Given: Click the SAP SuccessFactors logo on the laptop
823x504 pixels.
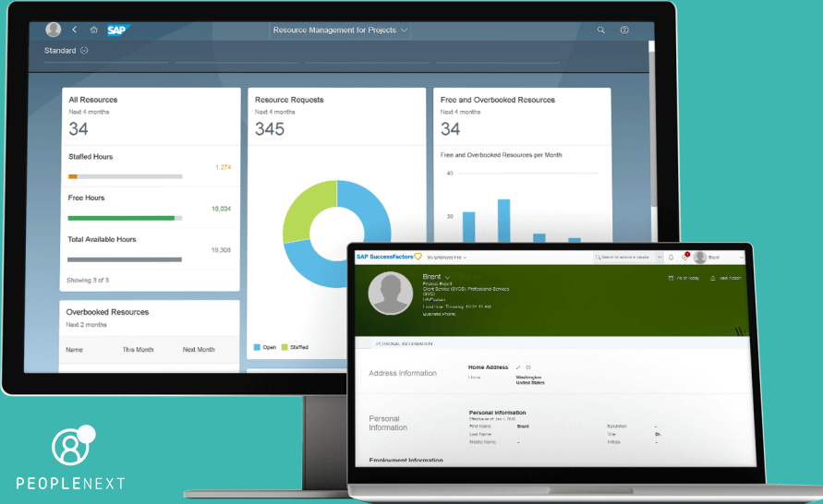Looking at the screenshot, I should [x=389, y=257].
